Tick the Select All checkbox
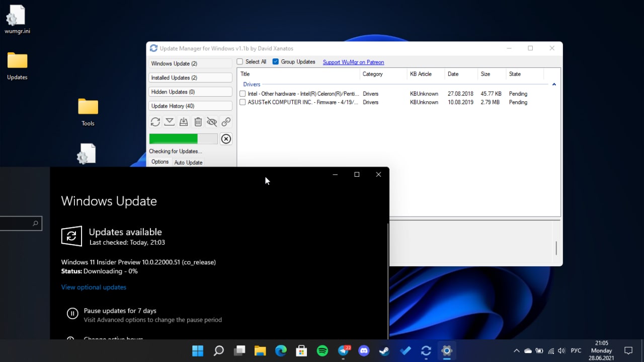The height and width of the screenshot is (362, 644). tap(240, 62)
